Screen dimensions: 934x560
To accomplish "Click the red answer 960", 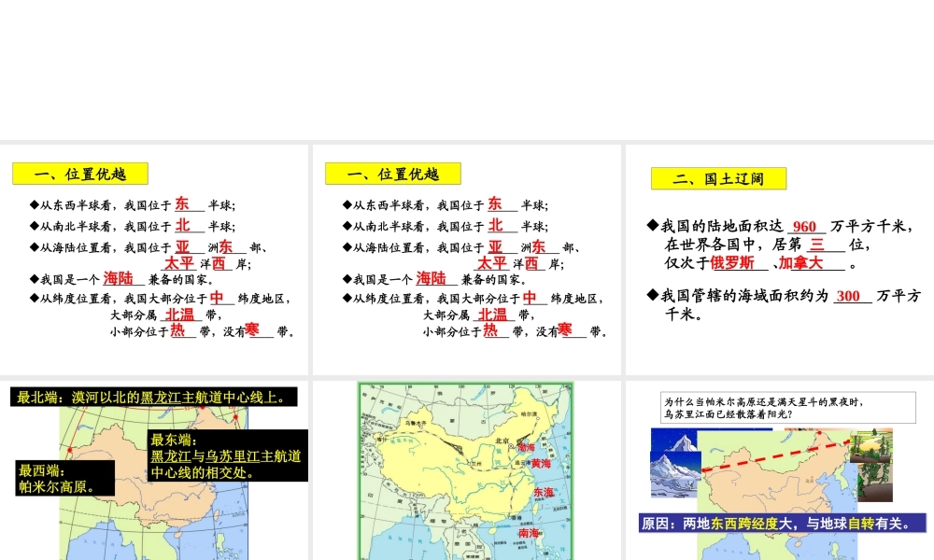I will (804, 227).
